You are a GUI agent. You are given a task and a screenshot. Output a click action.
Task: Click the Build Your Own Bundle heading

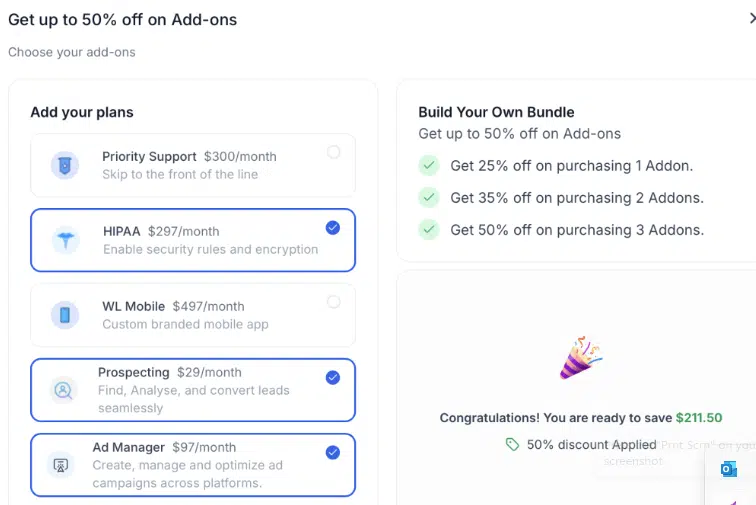[496, 112]
